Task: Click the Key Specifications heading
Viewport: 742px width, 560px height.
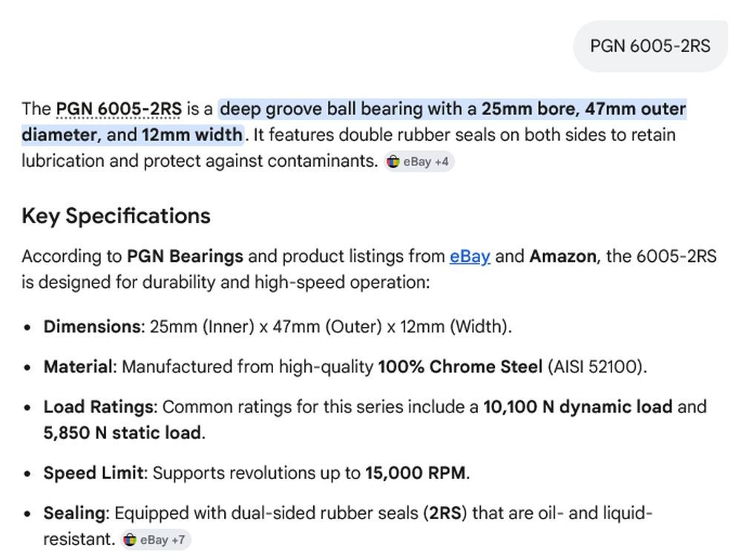Action: point(116,216)
